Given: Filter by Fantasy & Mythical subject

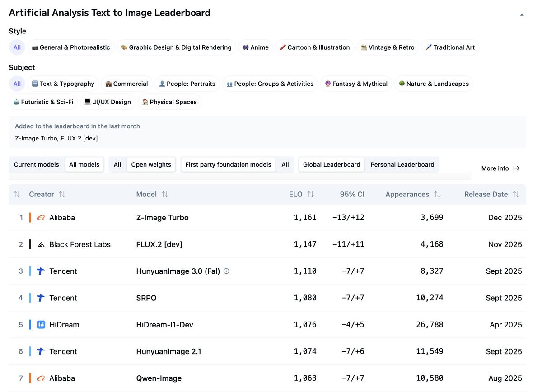Looking at the screenshot, I should [x=356, y=84].
